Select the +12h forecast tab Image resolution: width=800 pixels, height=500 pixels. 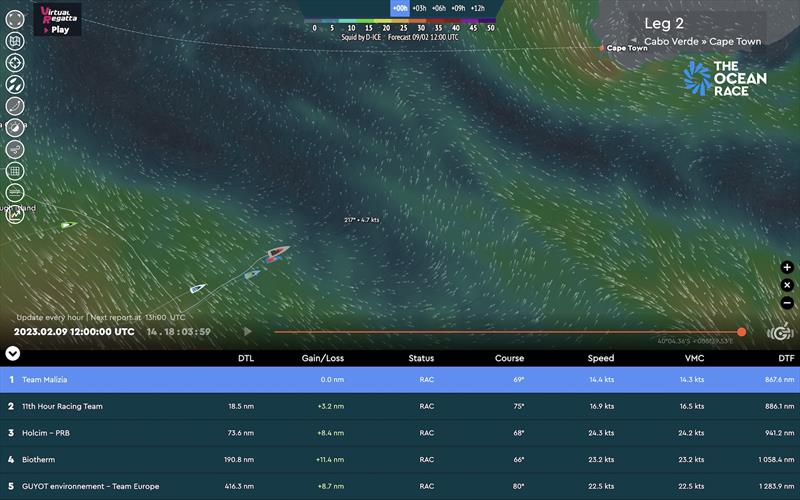(478, 8)
